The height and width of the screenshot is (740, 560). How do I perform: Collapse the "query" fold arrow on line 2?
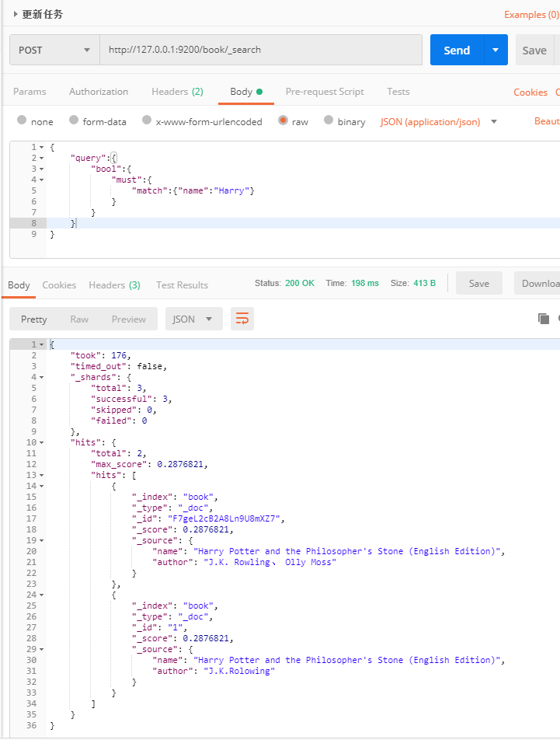(41, 158)
